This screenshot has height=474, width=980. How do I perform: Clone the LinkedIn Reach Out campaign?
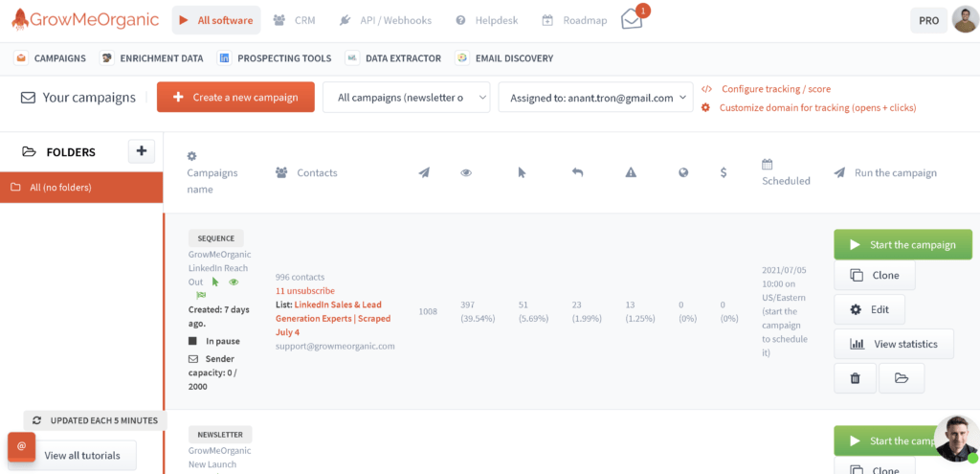(875, 275)
